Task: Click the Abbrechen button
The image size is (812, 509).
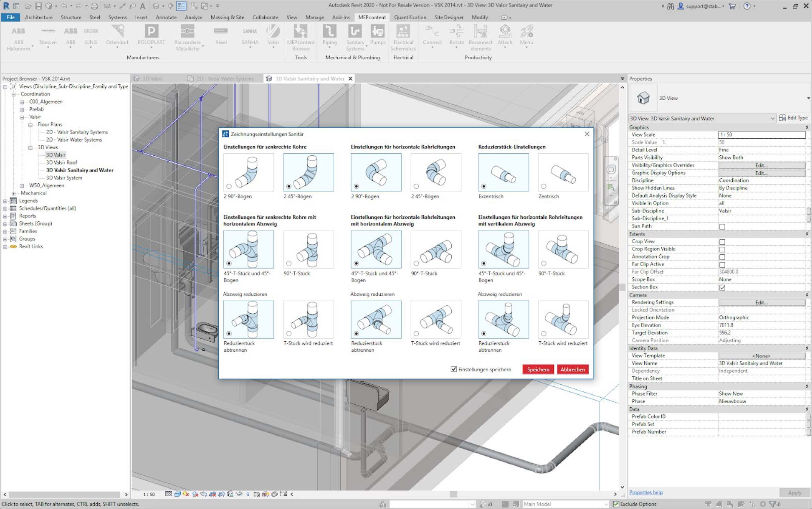Action: click(573, 369)
